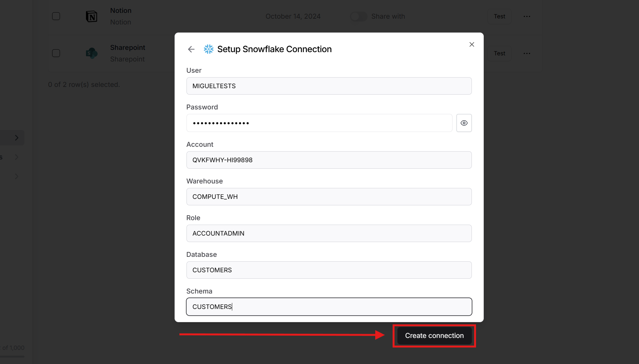Viewport: 639px width, 364px height.
Task: Click the left sidebar expand arrow
Action: [17, 138]
